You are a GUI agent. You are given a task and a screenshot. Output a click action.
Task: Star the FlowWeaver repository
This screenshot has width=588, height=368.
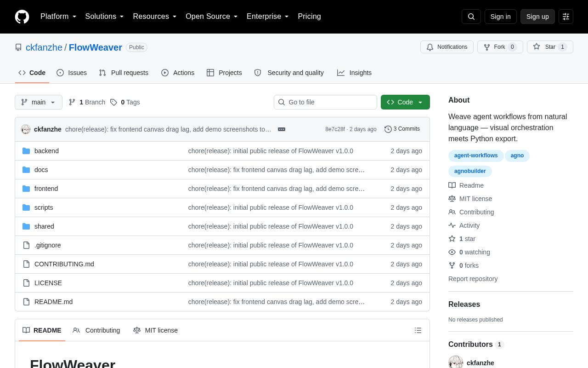point(550,47)
